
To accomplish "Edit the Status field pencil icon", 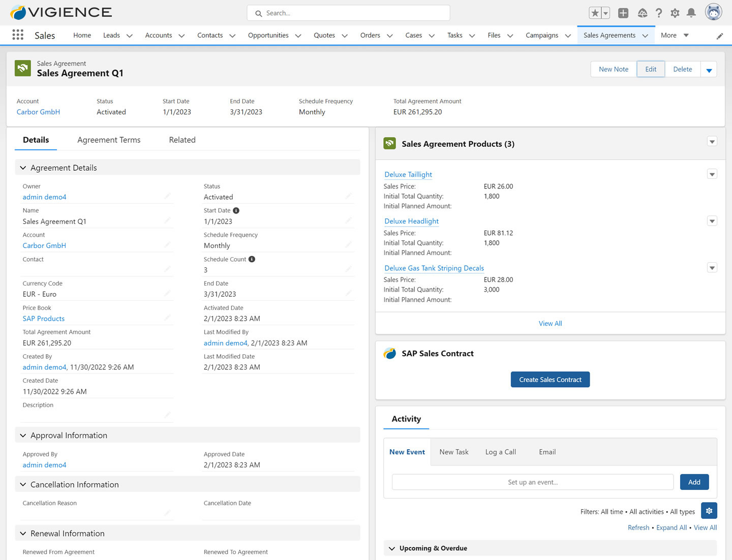I will coord(348,196).
